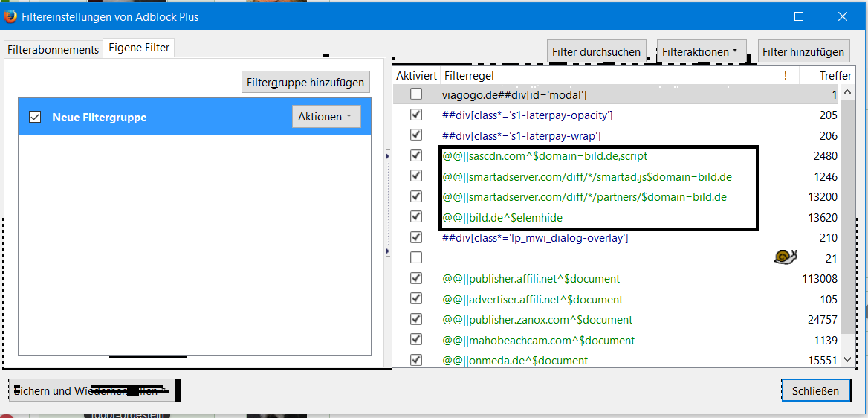The width and height of the screenshot is (868, 418).
Task: Select the @@||mahobeachcam.com^$document rule
Action: click(x=539, y=340)
